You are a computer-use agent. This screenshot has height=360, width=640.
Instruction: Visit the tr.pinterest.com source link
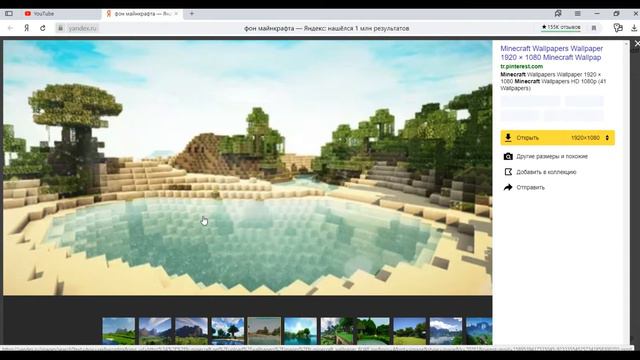(x=522, y=66)
